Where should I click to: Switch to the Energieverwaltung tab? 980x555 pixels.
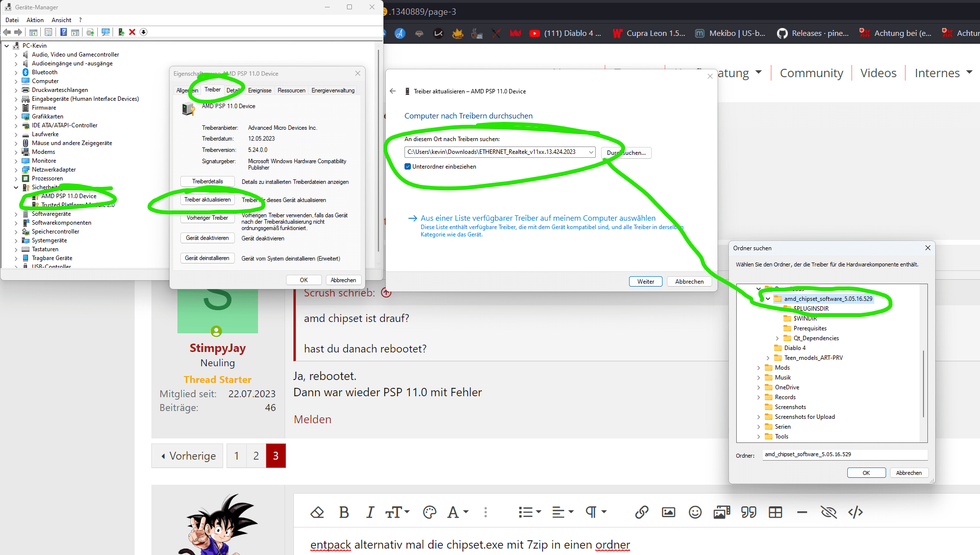click(x=333, y=90)
